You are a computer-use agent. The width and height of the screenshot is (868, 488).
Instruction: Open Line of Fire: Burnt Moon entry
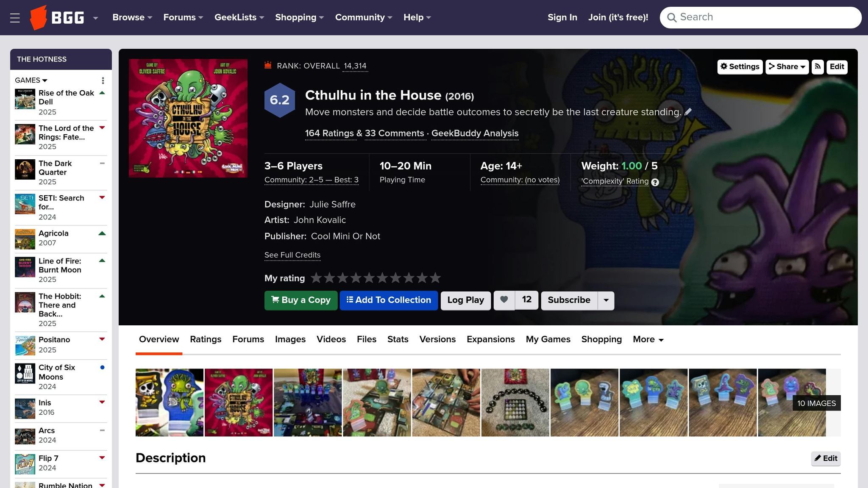coord(60,265)
